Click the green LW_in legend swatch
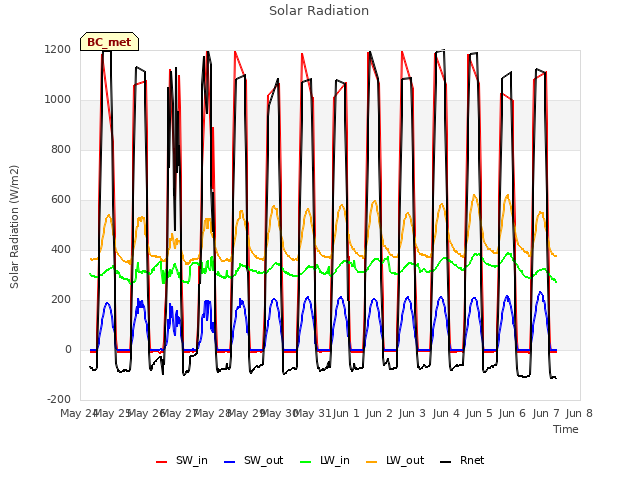Viewport: 640px width, 480px height. 305,462
